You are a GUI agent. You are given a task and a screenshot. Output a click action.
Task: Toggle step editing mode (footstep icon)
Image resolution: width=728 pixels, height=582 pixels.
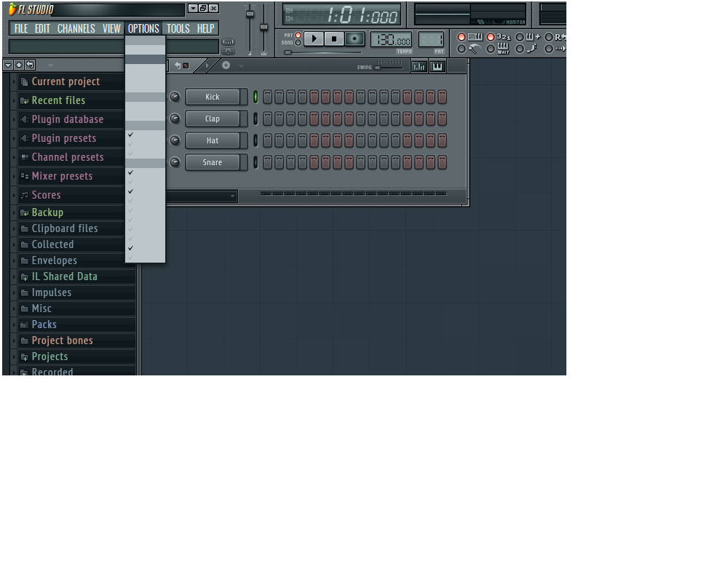[520, 49]
